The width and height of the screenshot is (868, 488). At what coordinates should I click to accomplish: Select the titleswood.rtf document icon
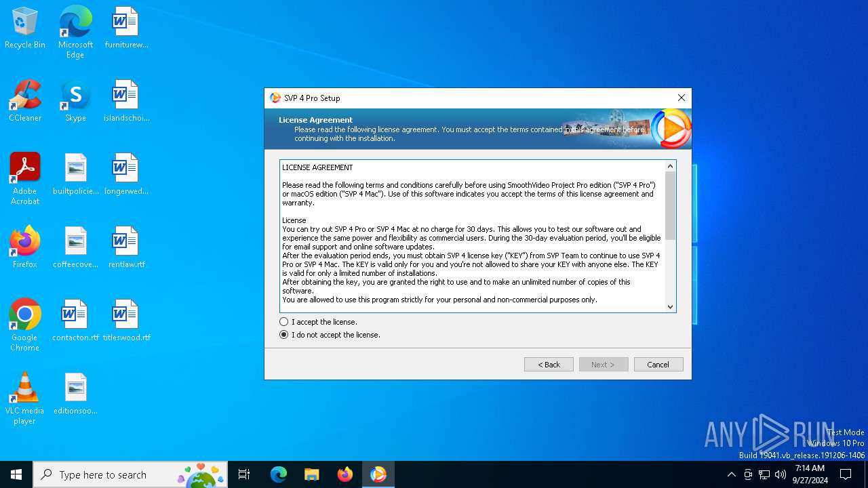coord(126,321)
